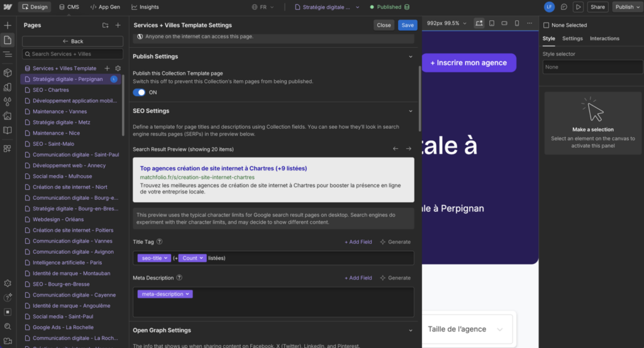
Task: Open the Count field dropdown
Action: (x=192, y=258)
